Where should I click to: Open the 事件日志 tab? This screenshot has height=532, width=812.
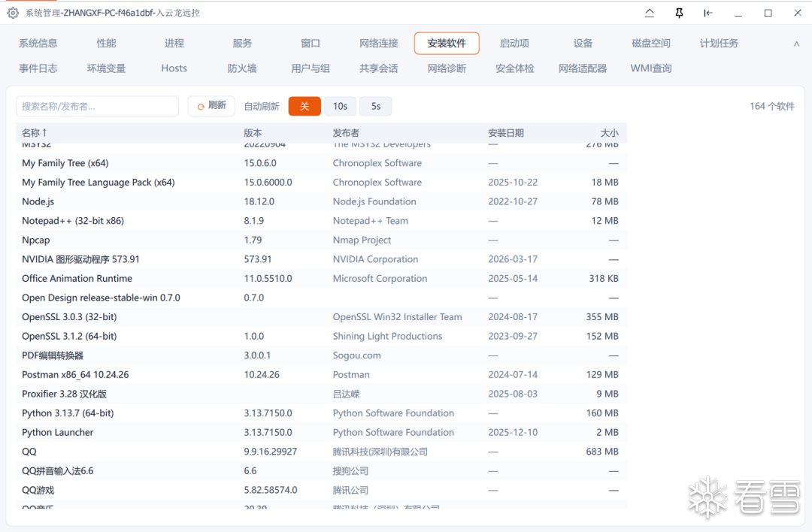pyautogui.click(x=38, y=68)
